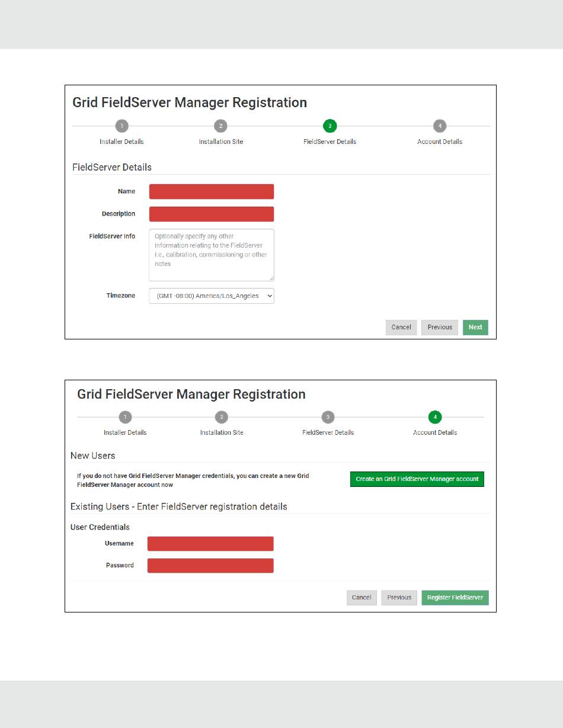Select Installation Site step label in upper wizard
Image resolution: width=563 pixels, height=728 pixels.
pyautogui.click(x=221, y=142)
